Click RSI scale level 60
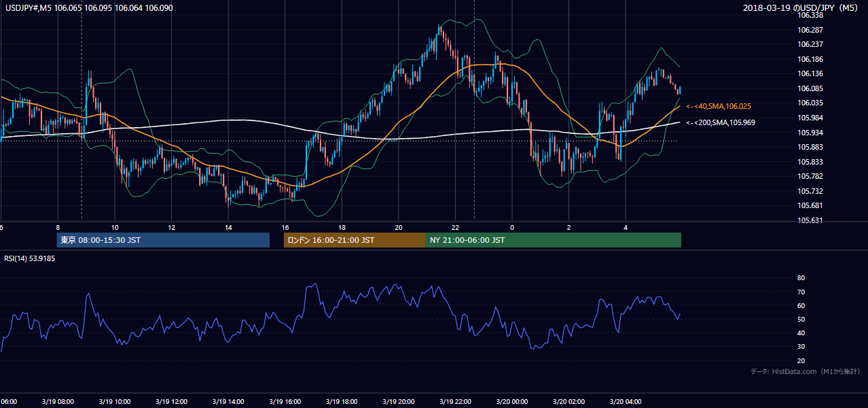 click(801, 305)
